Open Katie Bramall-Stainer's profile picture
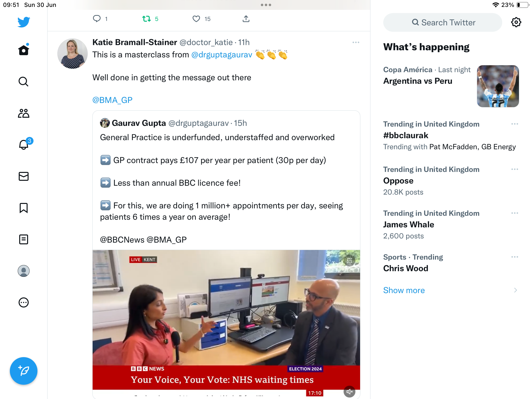Screen dimensions: 532x399 [x=72, y=53]
